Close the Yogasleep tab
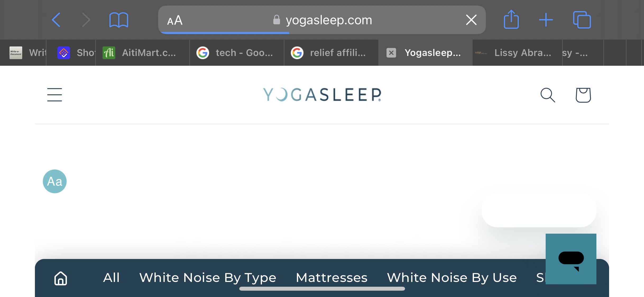Viewport: 644px width, 297px height. 391,53
